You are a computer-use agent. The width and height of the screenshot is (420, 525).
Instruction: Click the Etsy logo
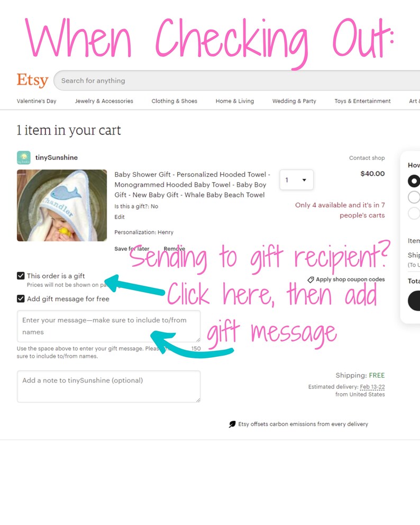pyautogui.click(x=32, y=80)
